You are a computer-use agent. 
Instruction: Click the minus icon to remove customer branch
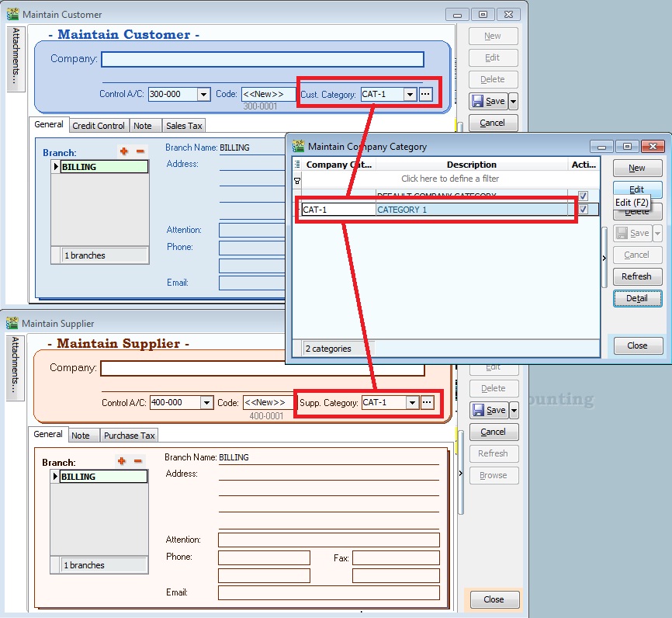pos(140,151)
